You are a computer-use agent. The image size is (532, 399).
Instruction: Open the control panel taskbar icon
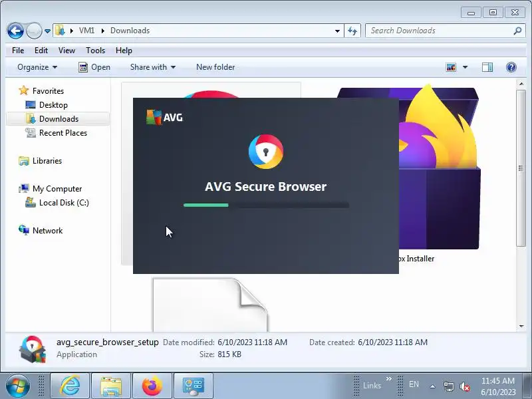click(x=194, y=386)
